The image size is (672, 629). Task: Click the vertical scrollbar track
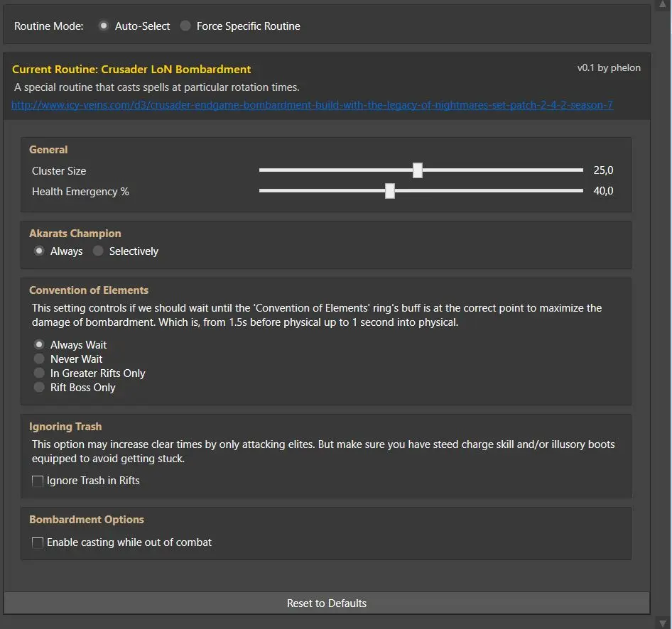click(663, 314)
